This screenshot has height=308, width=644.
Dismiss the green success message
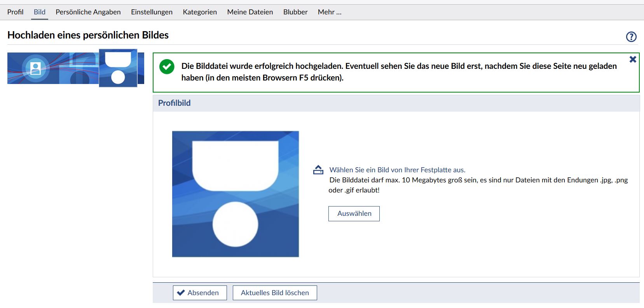(633, 59)
